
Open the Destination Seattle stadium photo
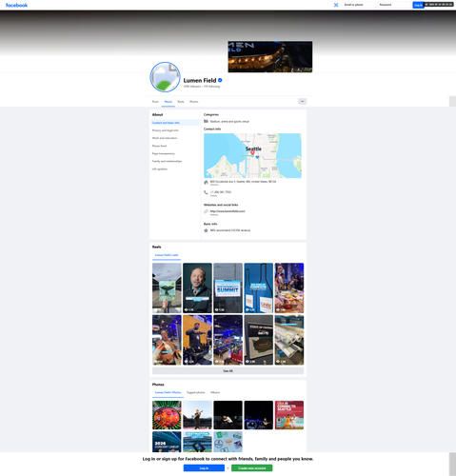197,442
